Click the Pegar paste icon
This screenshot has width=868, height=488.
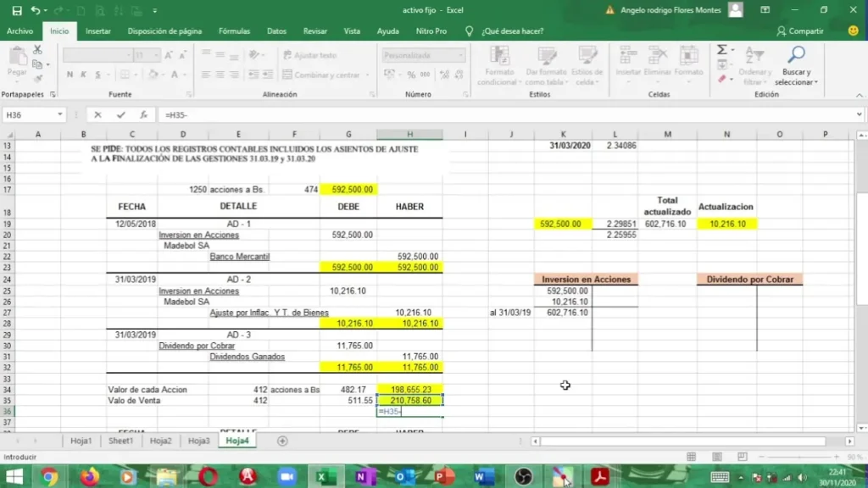(18, 57)
